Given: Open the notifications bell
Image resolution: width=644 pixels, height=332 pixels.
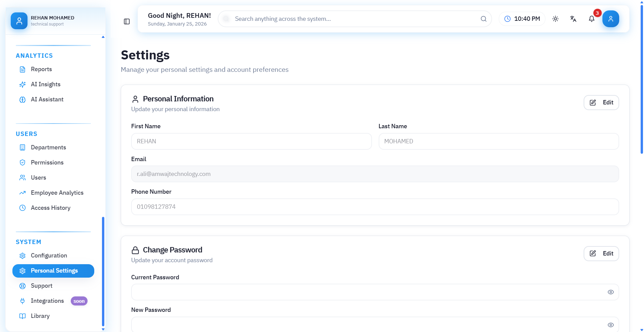Looking at the screenshot, I should pyautogui.click(x=592, y=19).
